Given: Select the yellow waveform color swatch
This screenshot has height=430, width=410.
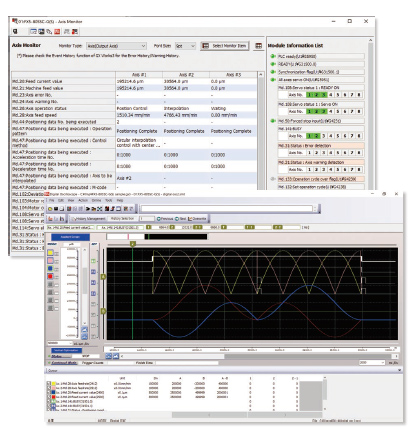Looking at the screenshot, I should 50,253.
